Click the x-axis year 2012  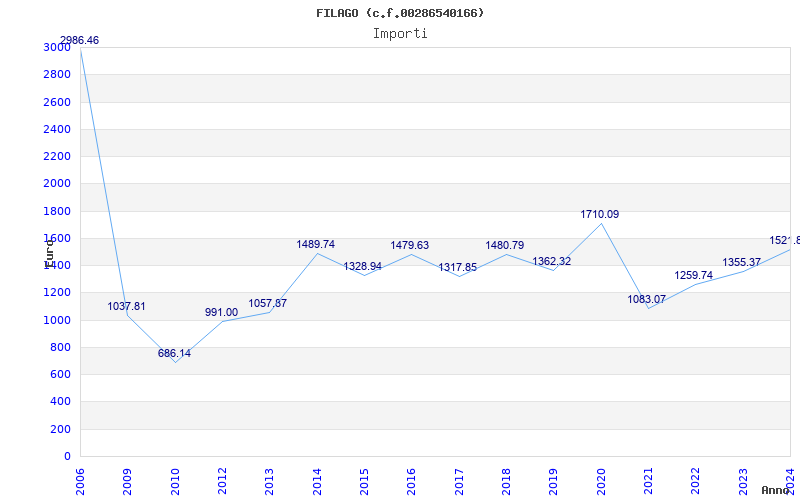click(x=222, y=482)
